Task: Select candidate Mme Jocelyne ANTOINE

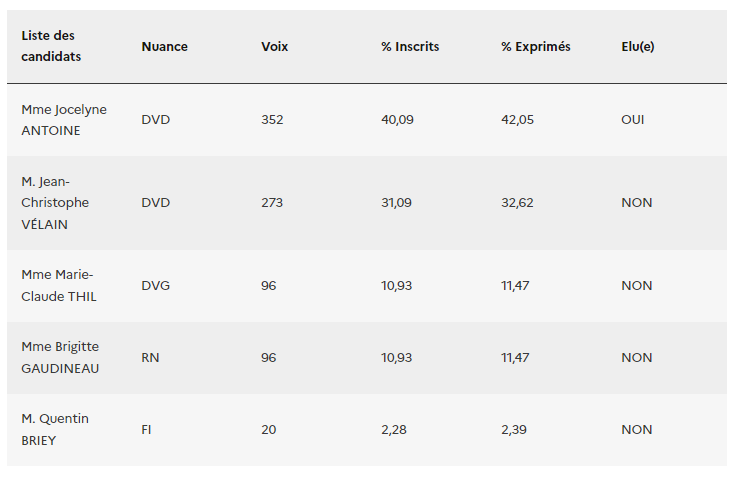Action: point(64,119)
